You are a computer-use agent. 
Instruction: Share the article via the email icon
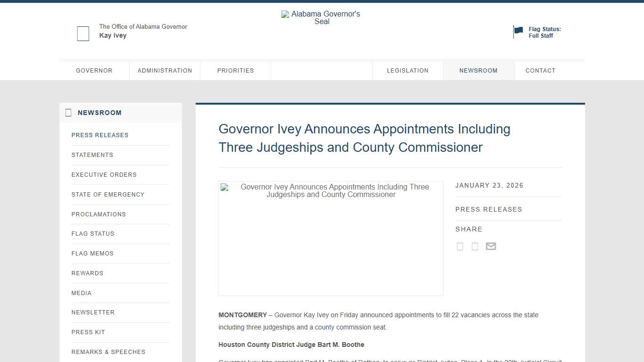coord(491,246)
